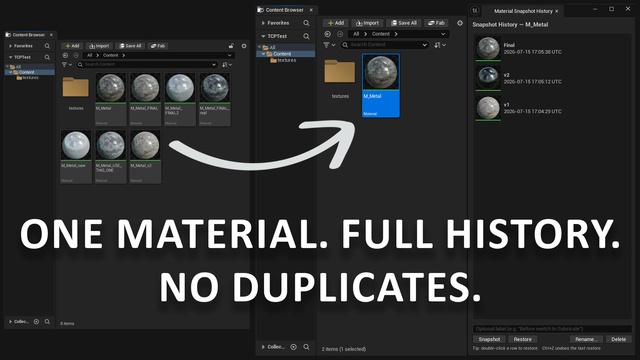Screen dimensions: 640x360
Task: Click the optional label input field
Action: click(x=552, y=329)
